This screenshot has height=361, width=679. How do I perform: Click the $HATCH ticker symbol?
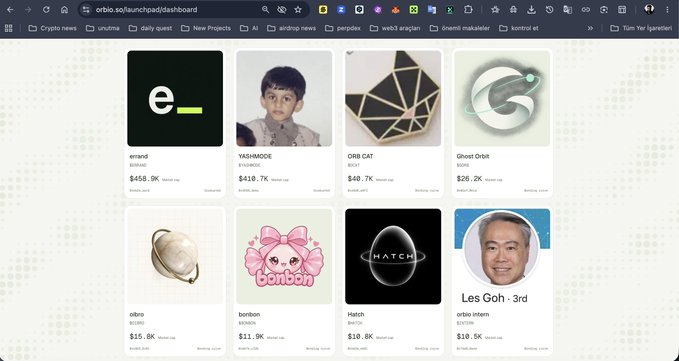tap(355, 323)
